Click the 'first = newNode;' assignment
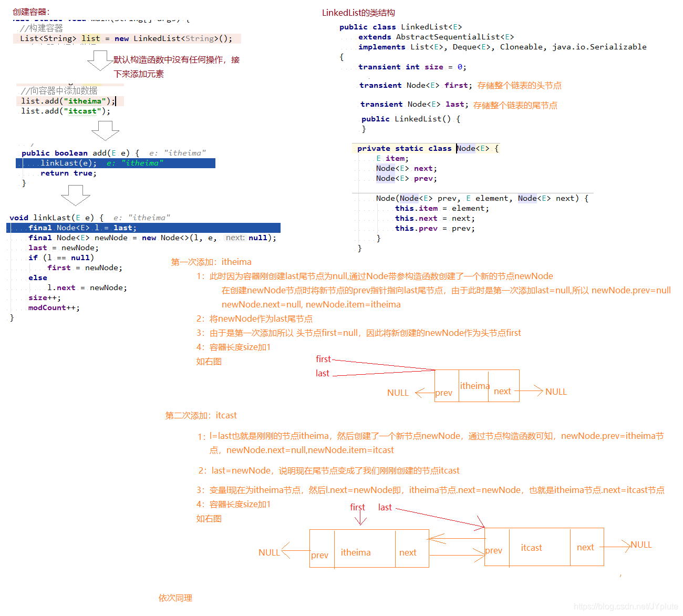This screenshot has width=683, height=616. [85, 268]
